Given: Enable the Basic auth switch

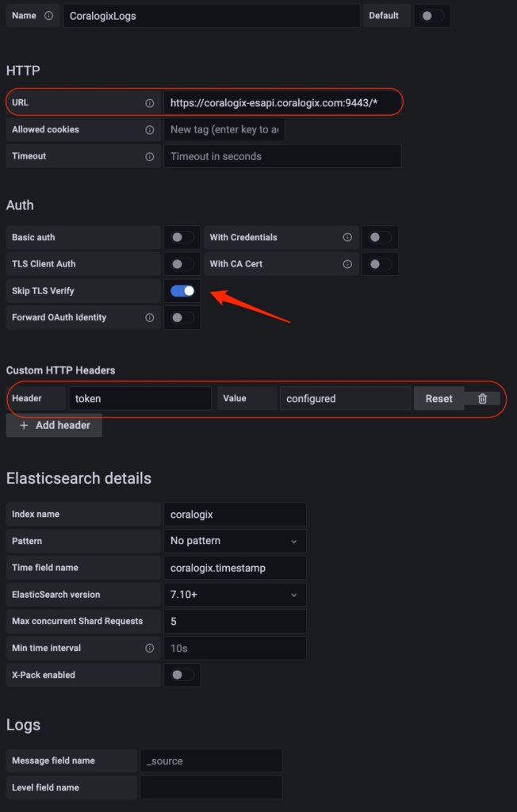Looking at the screenshot, I should pos(182,237).
